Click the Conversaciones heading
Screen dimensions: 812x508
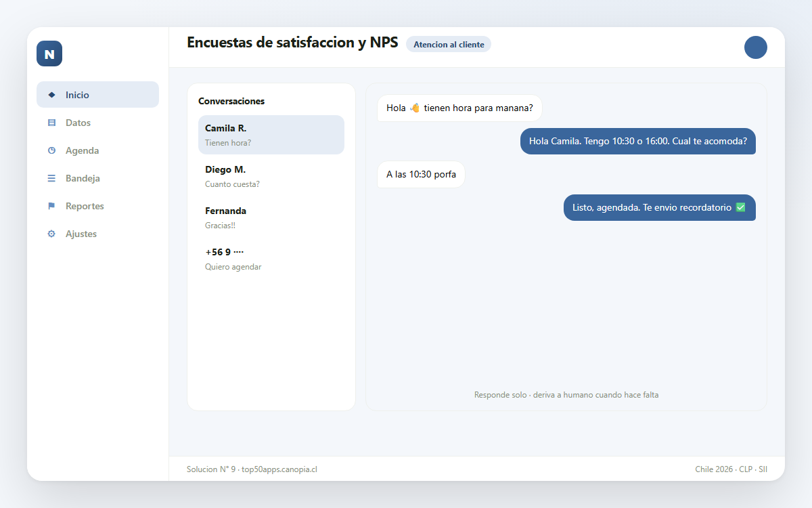click(x=231, y=101)
